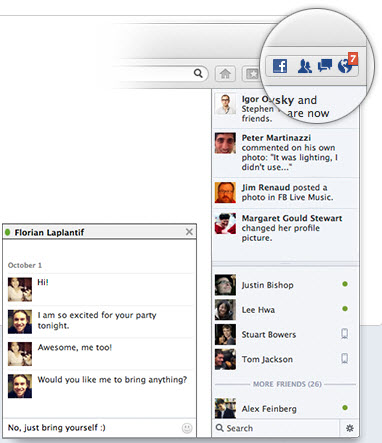Click Stuart Bowers' profile photo

click(x=225, y=334)
